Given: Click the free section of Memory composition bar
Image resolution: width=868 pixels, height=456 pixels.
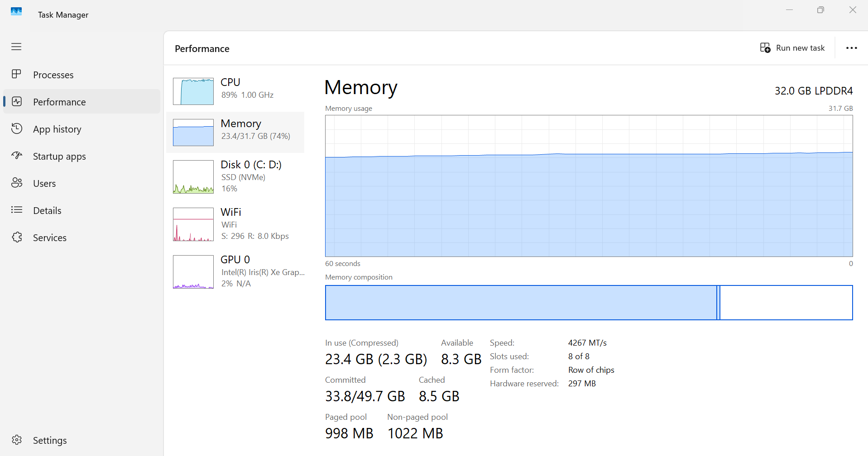Looking at the screenshot, I should point(786,303).
